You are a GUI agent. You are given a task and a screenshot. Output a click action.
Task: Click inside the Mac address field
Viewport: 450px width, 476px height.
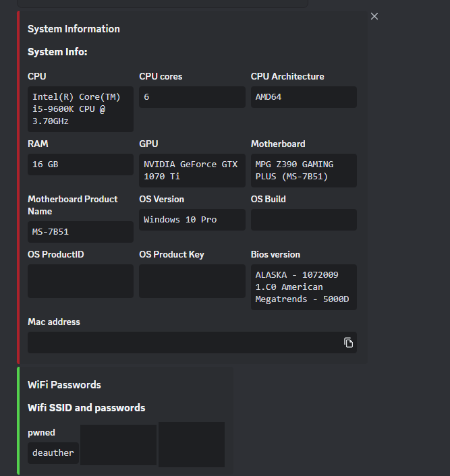pyautogui.click(x=182, y=343)
